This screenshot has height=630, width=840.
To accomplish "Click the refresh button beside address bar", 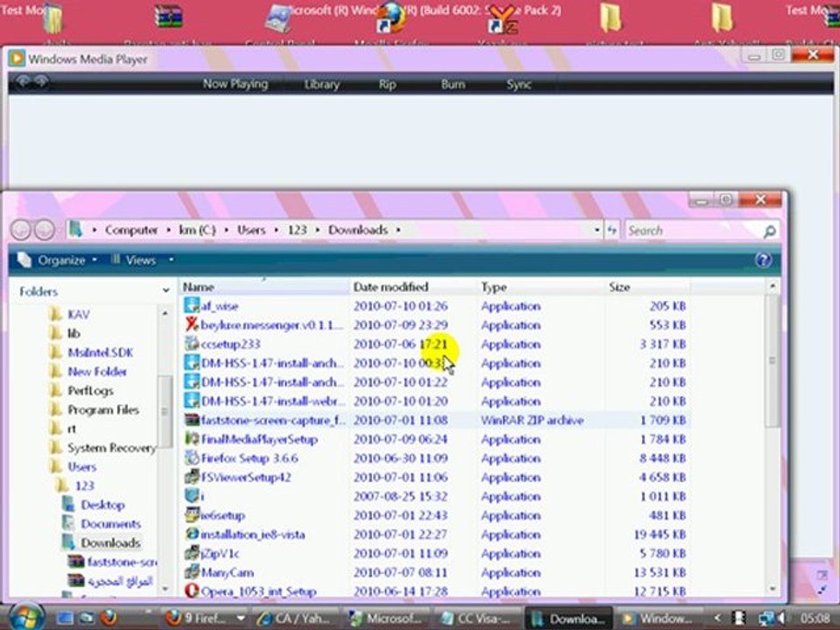I will pyautogui.click(x=612, y=230).
